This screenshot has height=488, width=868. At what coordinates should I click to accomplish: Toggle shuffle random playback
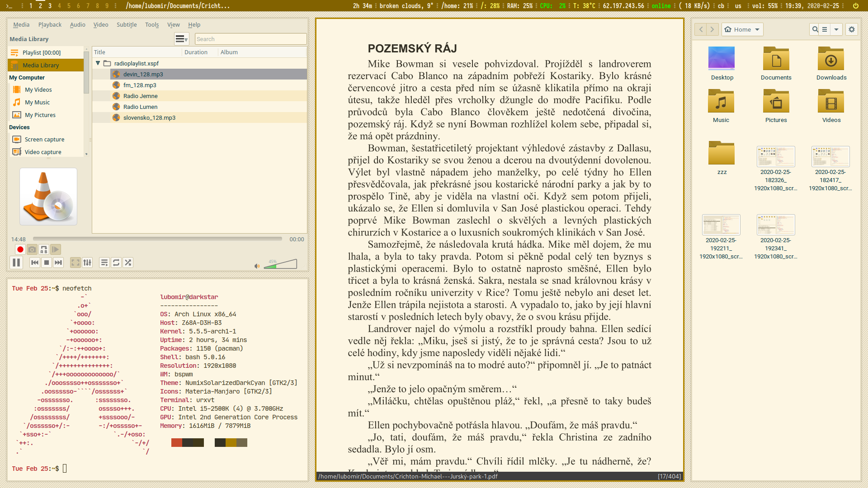[x=128, y=263]
